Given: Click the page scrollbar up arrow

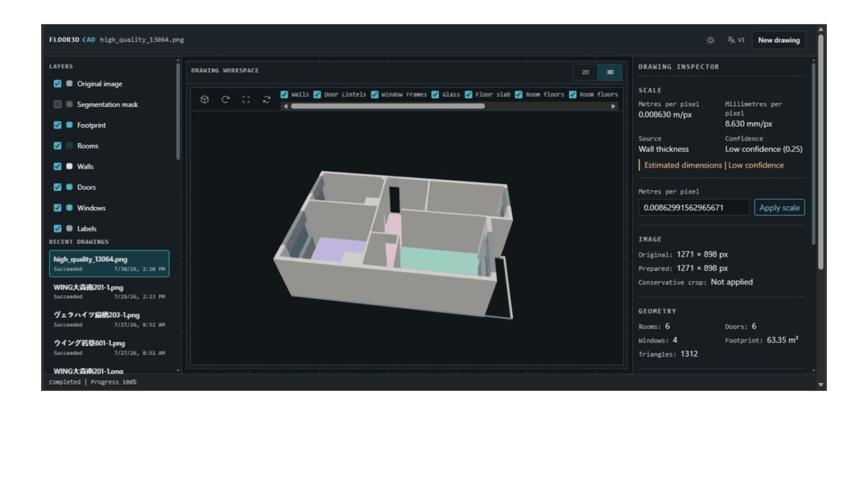Looking at the screenshot, I should 821,29.
